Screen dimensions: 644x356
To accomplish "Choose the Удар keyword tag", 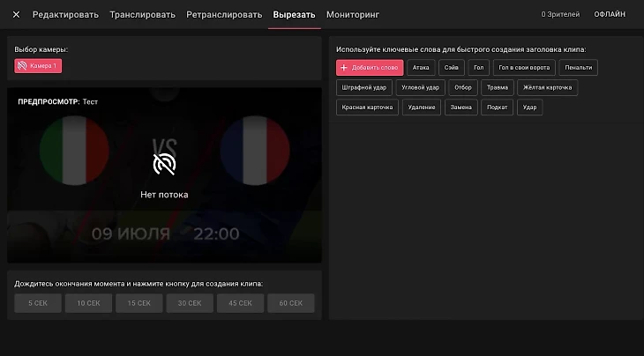I will pyautogui.click(x=529, y=107).
